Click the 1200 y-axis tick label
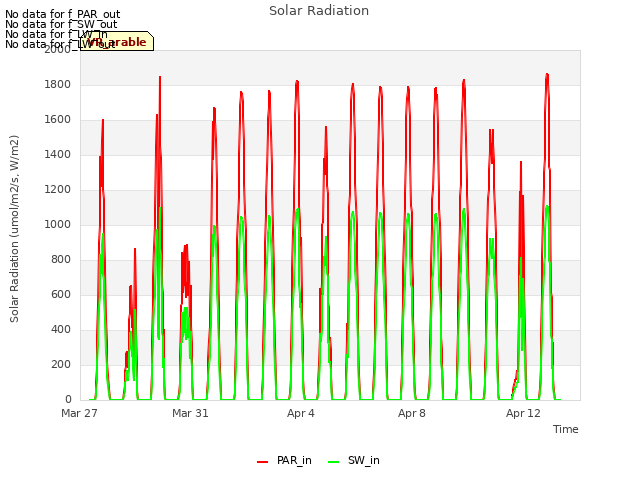640x480 pixels. tap(58, 189)
